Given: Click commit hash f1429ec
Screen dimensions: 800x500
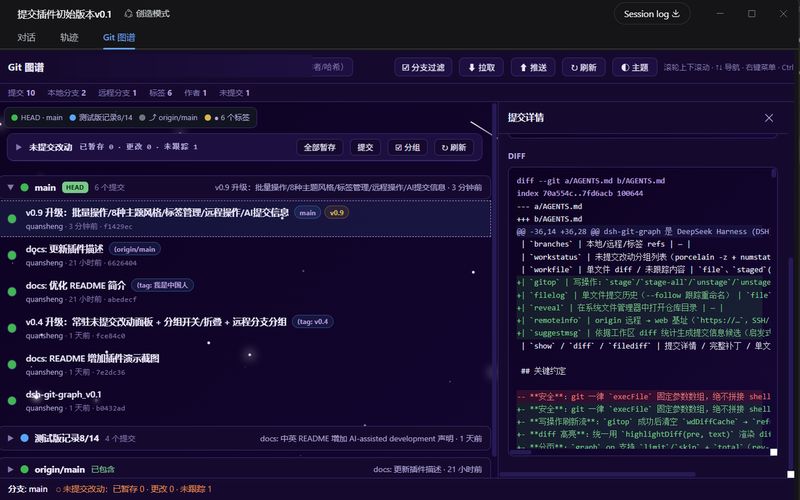Looking at the screenshot, I should (118, 227).
